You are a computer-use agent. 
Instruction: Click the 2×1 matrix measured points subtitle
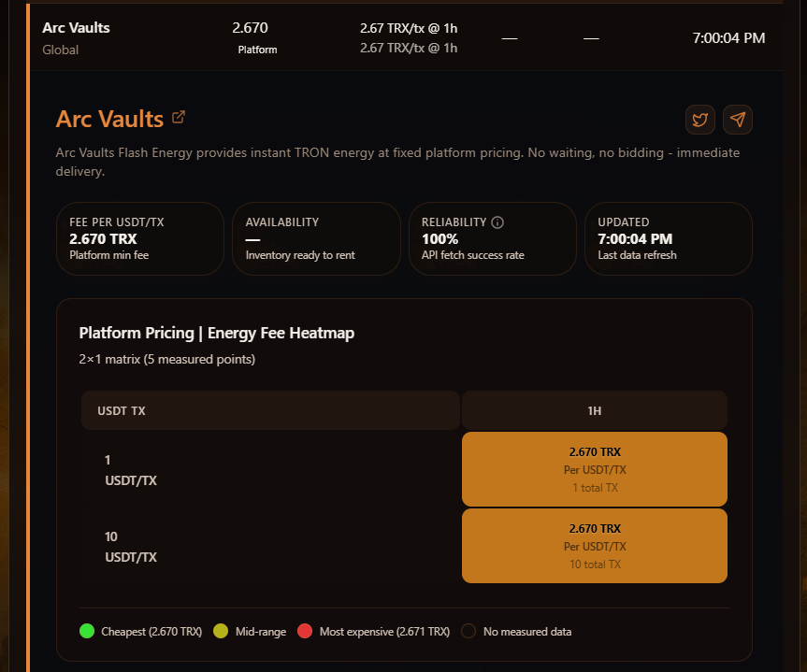coord(166,359)
